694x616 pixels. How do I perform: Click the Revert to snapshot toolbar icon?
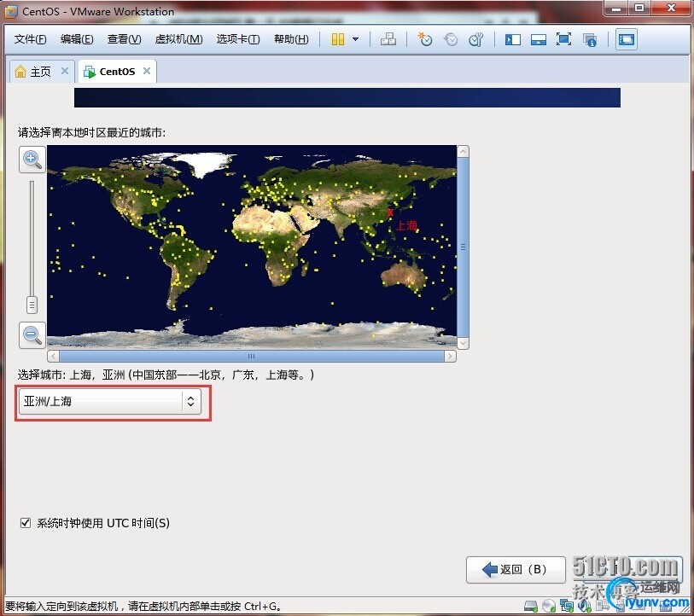click(451, 39)
